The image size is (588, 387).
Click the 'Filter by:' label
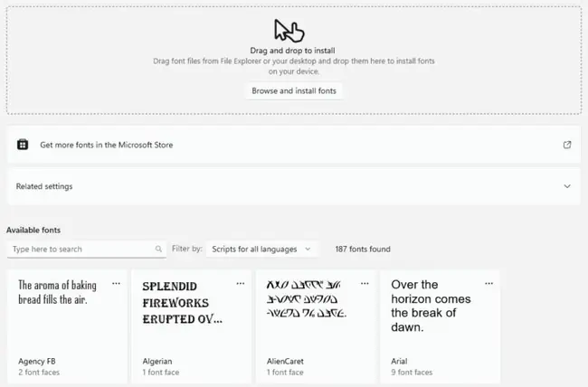point(186,249)
